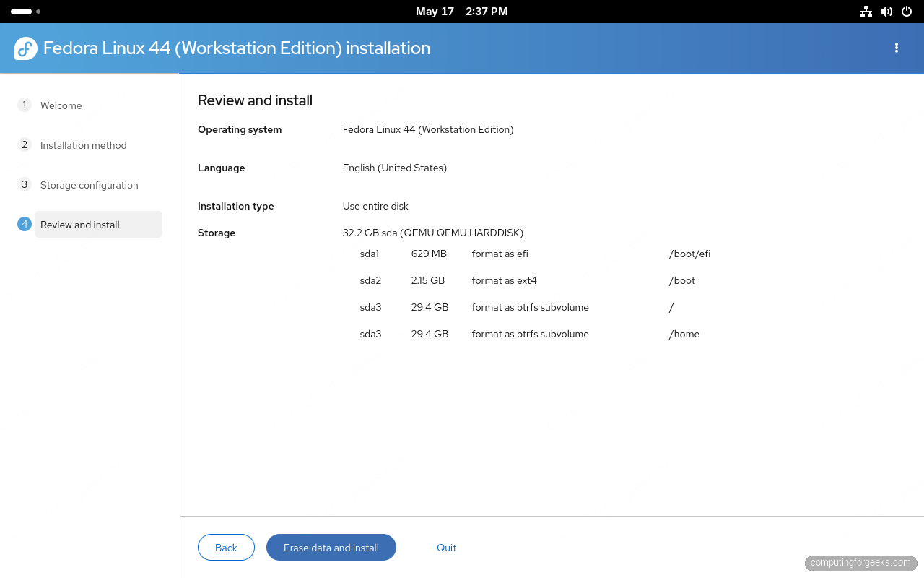Click the step number 4 badge
This screenshot has width=924, height=578.
[x=25, y=224]
